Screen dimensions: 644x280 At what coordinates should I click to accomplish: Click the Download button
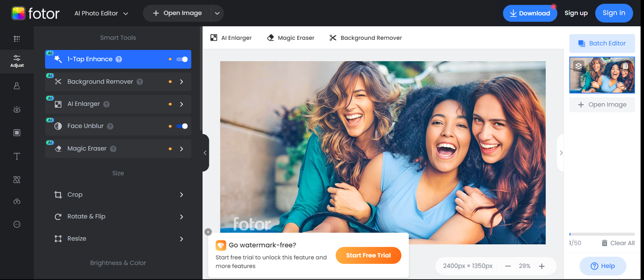[530, 13]
